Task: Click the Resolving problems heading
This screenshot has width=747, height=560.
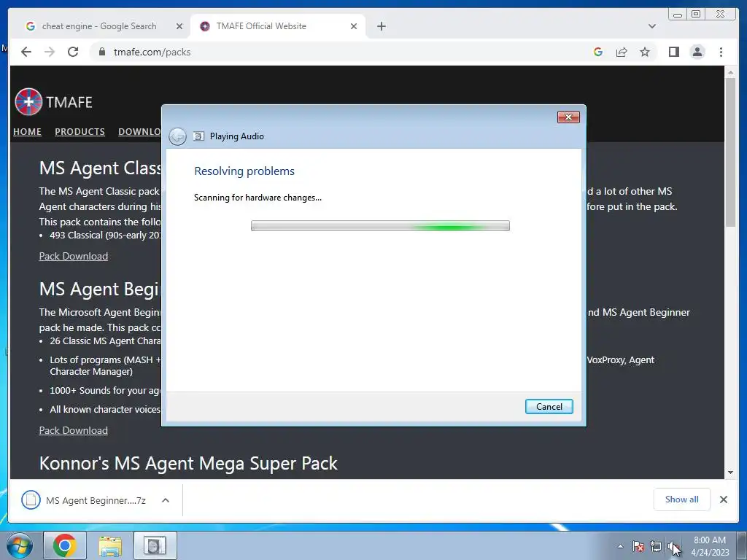Action: point(244,171)
